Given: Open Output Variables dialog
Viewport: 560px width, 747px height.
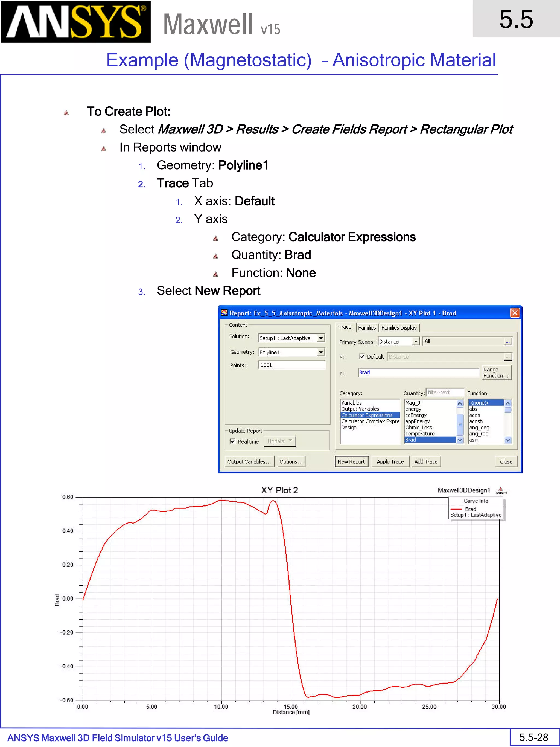Looking at the screenshot, I should click(249, 461).
